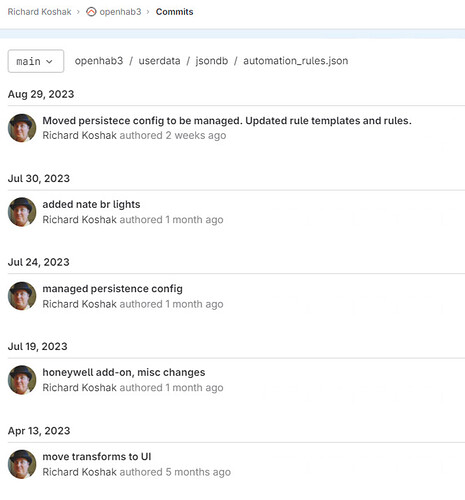Open the 'added nate br lights' commit

point(91,204)
